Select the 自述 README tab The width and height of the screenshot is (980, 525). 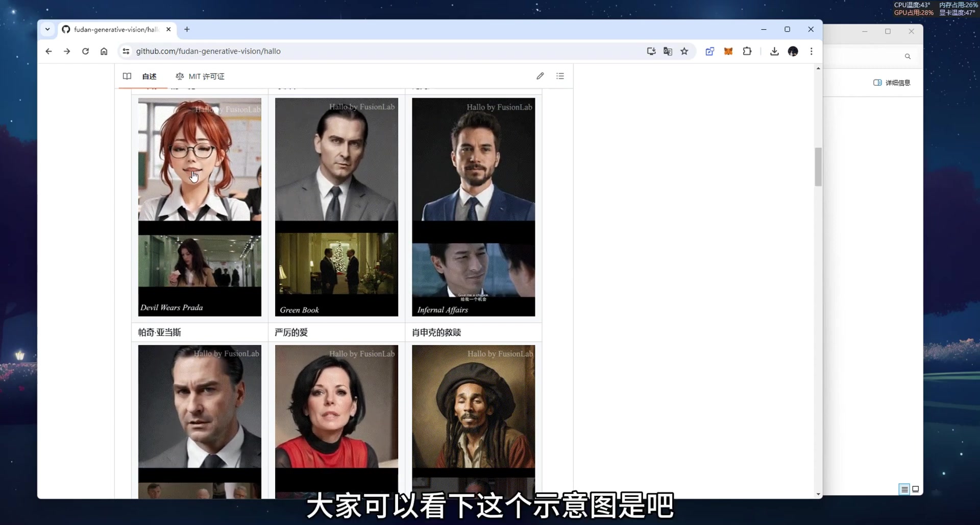(x=149, y=76)
